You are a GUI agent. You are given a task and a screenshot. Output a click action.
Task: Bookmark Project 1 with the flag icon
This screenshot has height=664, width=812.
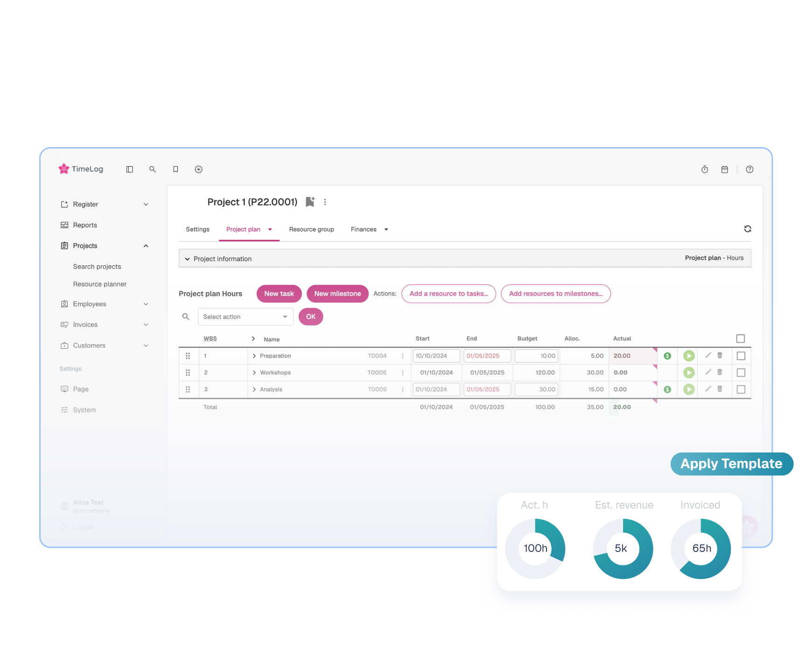[x=310, y=202]
